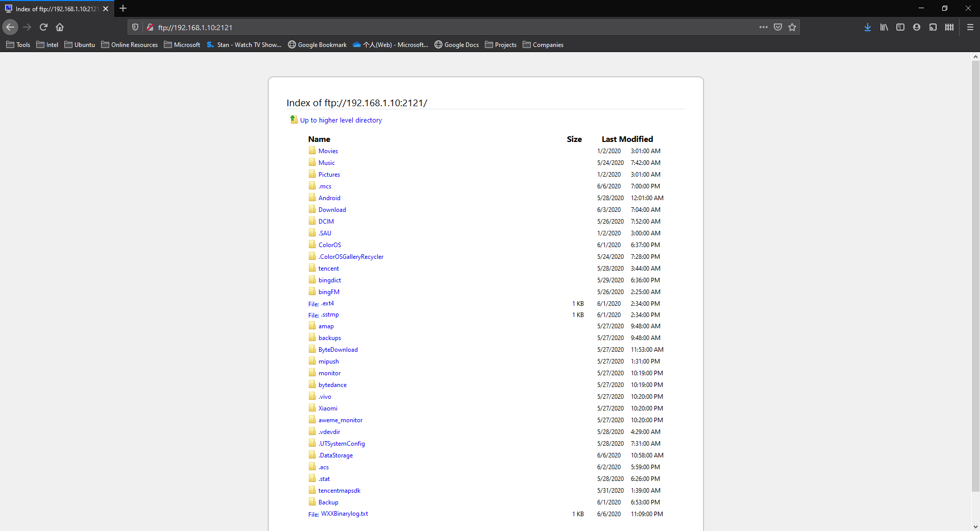
Task: Open the Backup folder link
Action: pos(328,502)
